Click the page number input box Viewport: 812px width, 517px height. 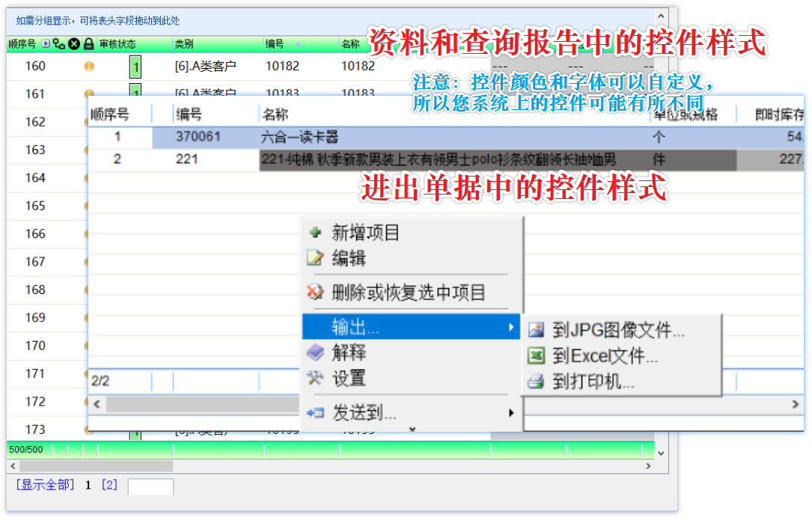[150, 487]
